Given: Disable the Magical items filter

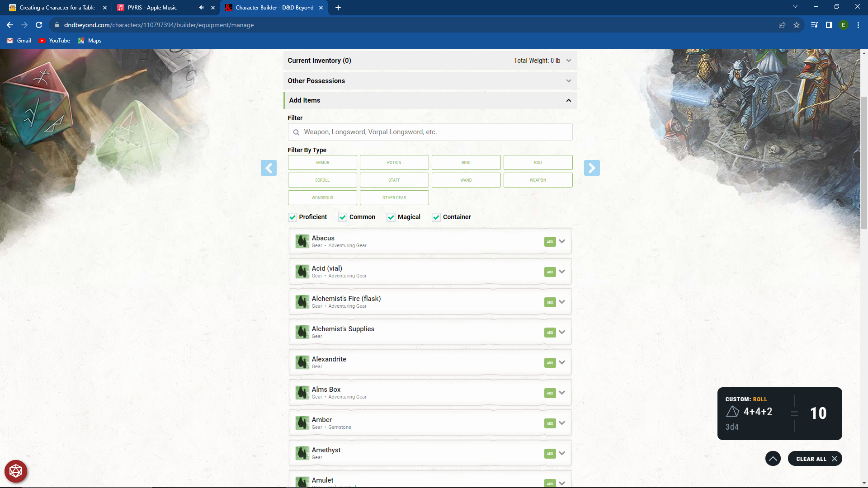Looking at the screenshot, I should click(x=391, y=217).
